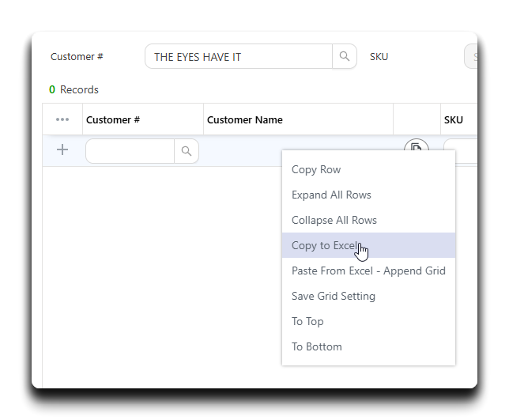Click the Customer # lookup magnifier in the grid row
This screenshot has width=509, height=420.
click(x=187, y=151)
